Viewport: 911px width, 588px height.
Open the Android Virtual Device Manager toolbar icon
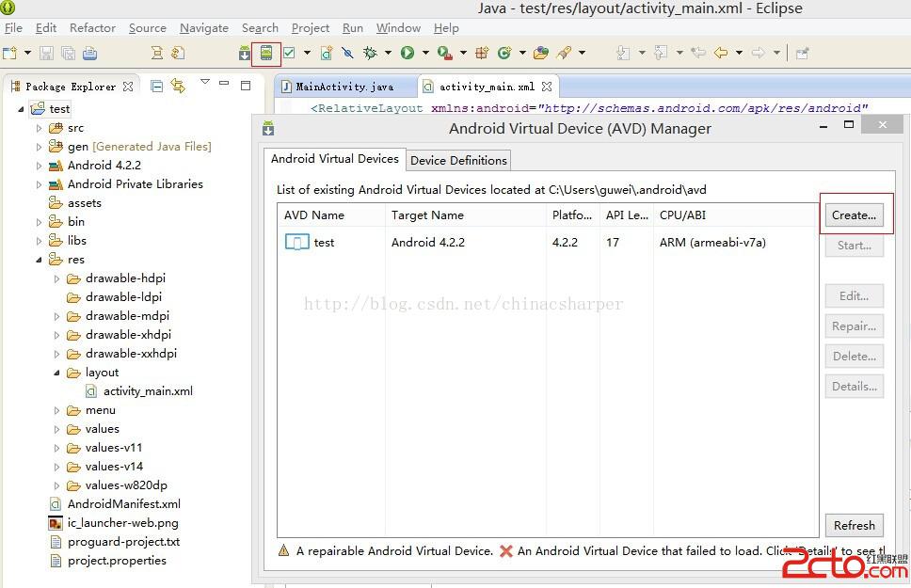click(x=266, y=54)
